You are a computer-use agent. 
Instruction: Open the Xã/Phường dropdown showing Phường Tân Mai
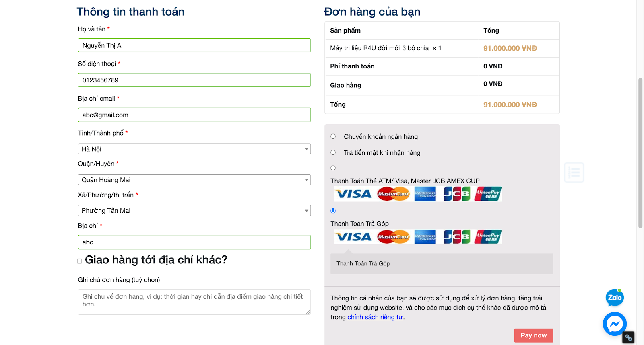pos(194,211)
